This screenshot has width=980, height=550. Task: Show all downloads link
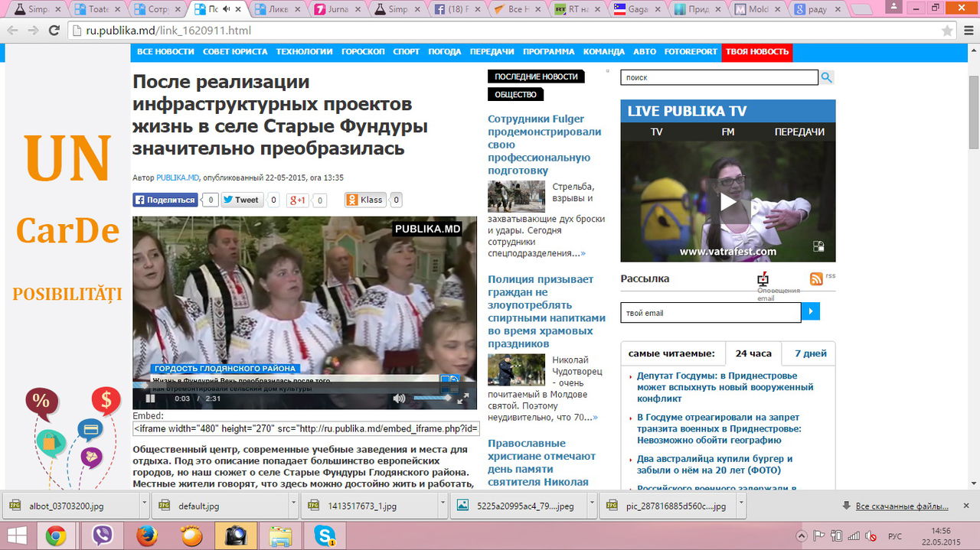tap(901, 506)
